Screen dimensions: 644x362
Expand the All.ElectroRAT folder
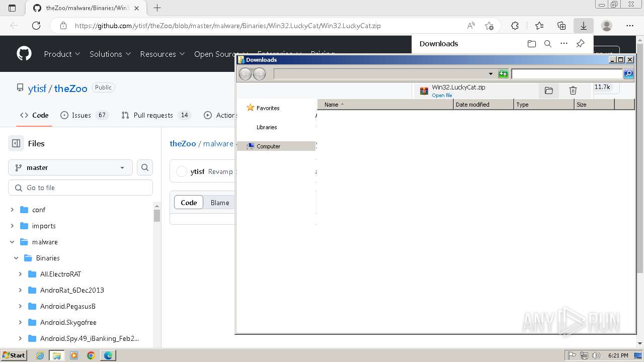click(20, 274)
